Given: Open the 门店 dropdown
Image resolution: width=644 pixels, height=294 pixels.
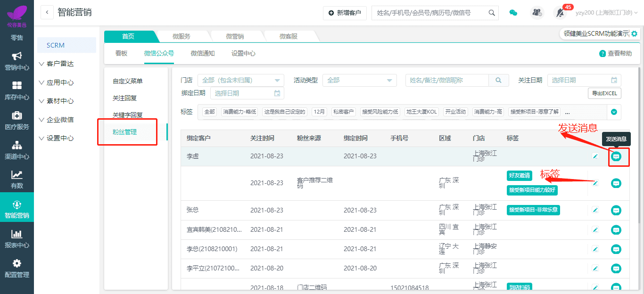Looking at the screenshot, I should pos(240,81).
